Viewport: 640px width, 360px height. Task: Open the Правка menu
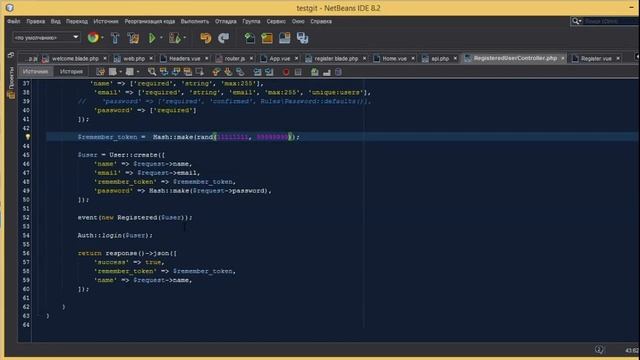36,21
